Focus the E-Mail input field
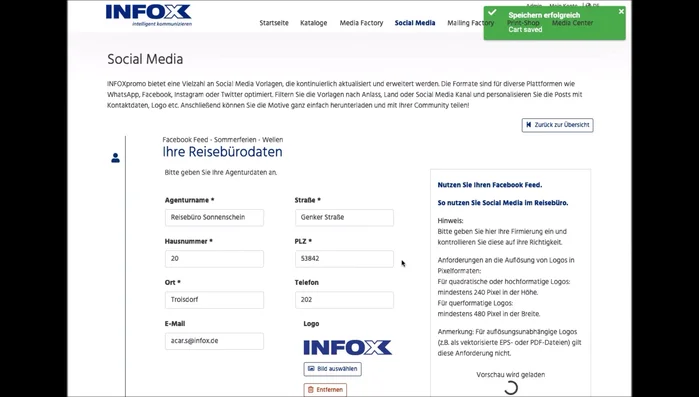 [x=214, y=341]
